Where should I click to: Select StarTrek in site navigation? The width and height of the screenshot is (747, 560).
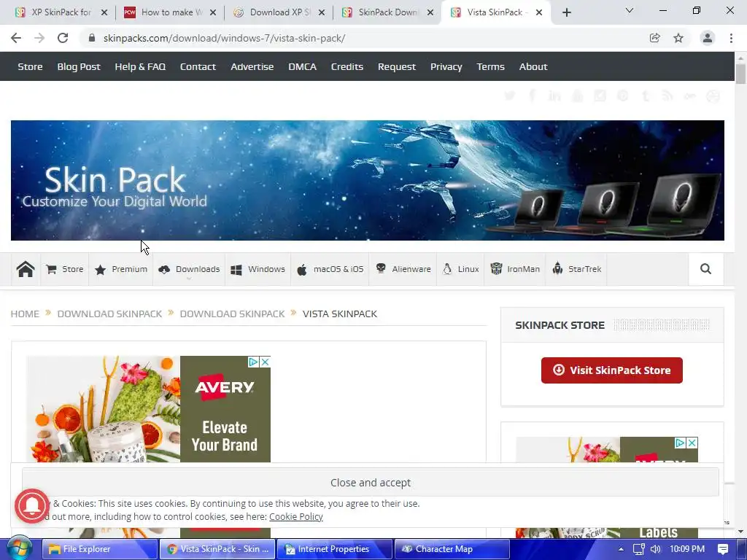coord(576,269)
